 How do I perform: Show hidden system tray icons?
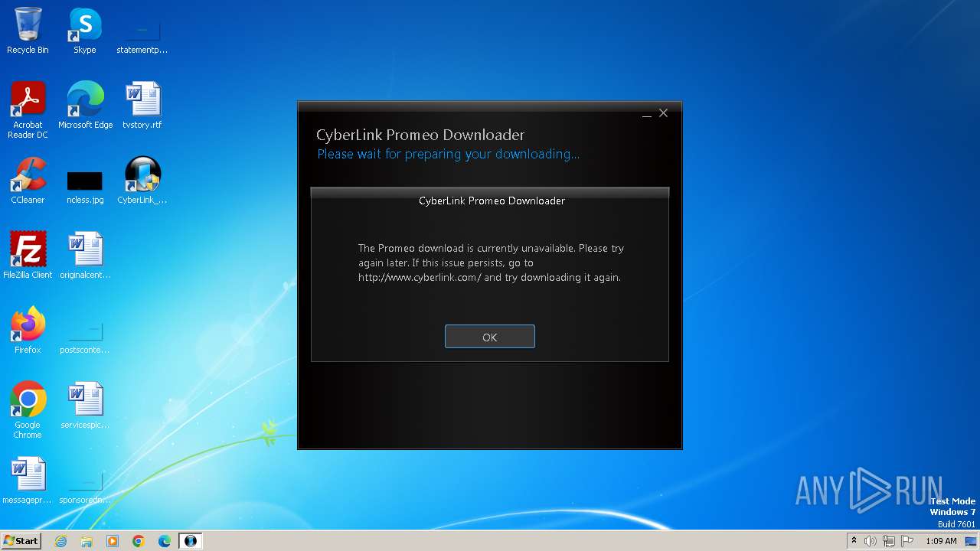854,541
